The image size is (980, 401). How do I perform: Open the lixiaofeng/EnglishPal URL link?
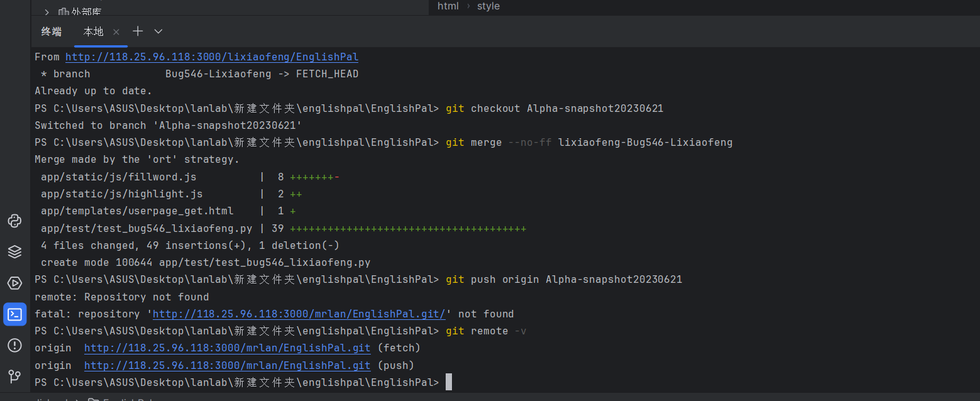[x=212, y=57]
